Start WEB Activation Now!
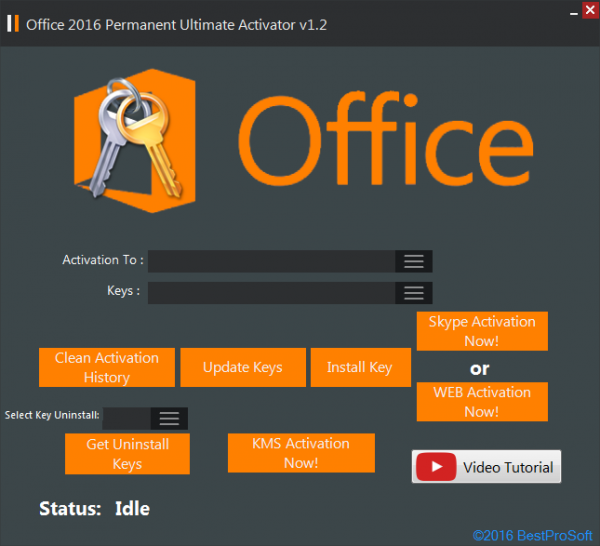This screenshot has width=600, height=546. tap(482, 402)
